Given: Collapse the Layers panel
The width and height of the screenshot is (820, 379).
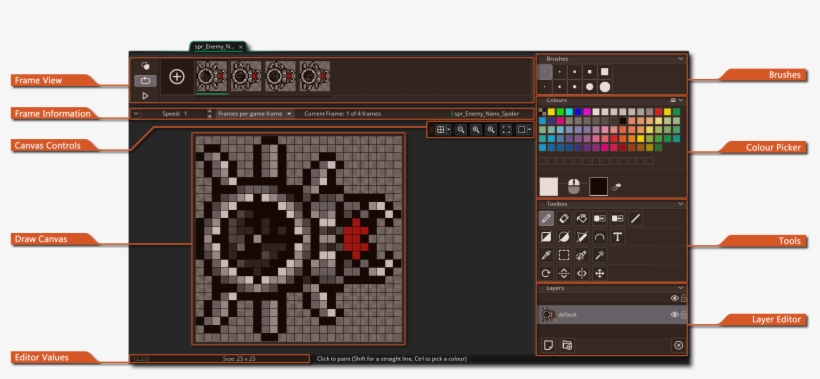Looking at the screenshot, I should (x=680, y=288).
